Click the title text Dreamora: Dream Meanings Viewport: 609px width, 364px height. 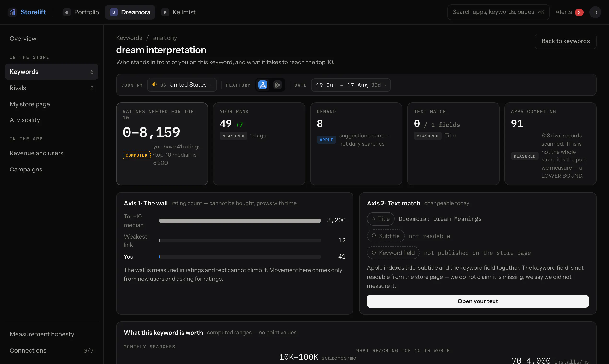(440, 219)
